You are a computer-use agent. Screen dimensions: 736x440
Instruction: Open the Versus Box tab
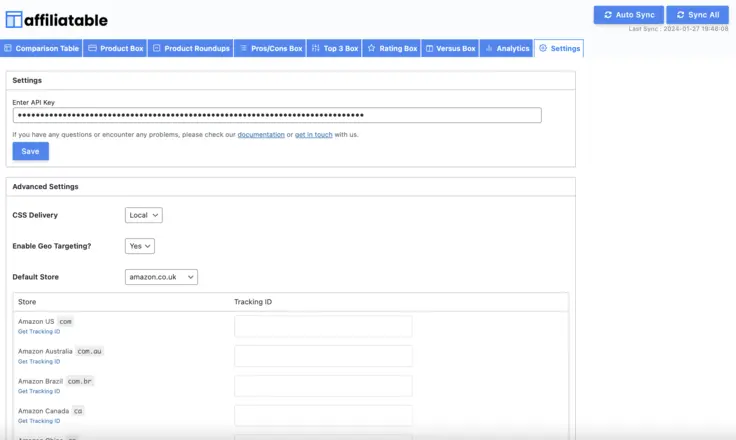click(450, 48)
